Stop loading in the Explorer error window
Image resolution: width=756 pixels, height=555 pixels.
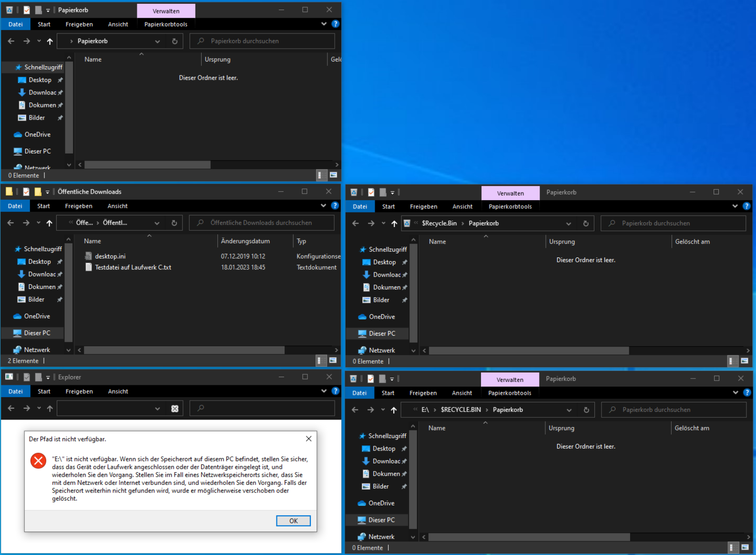coord(175,409)
